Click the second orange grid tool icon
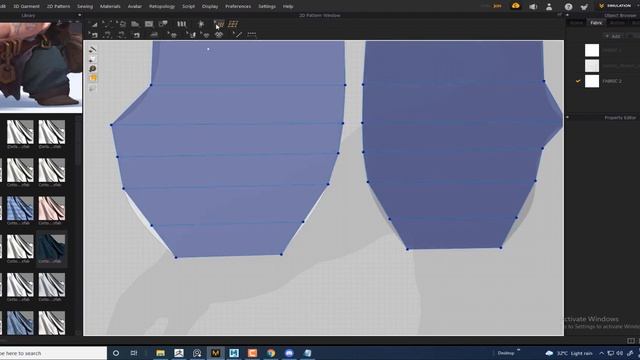 (x=233, y=24)
